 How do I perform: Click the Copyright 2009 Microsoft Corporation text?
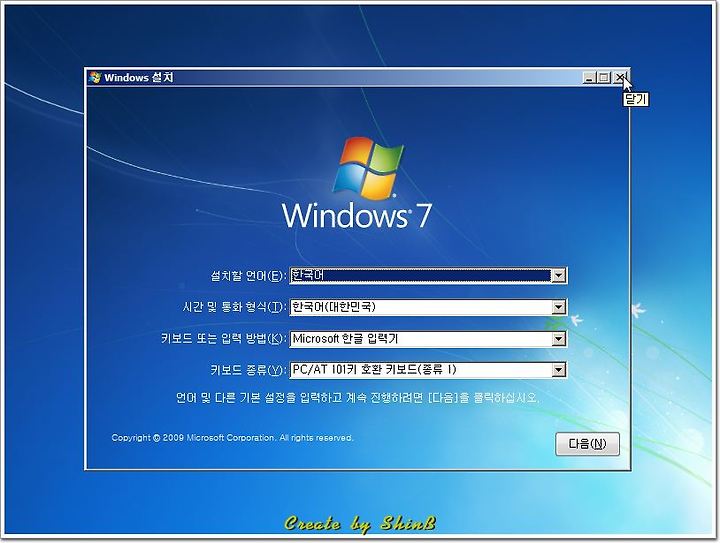[x=232, y=438]
